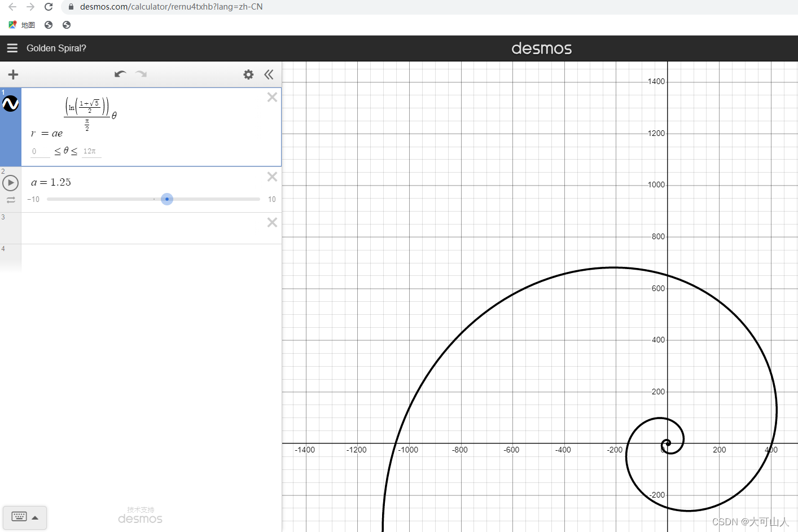Click empty expression row 3
The width and height of the screenshot is (798, 532).
click(141, 228)
